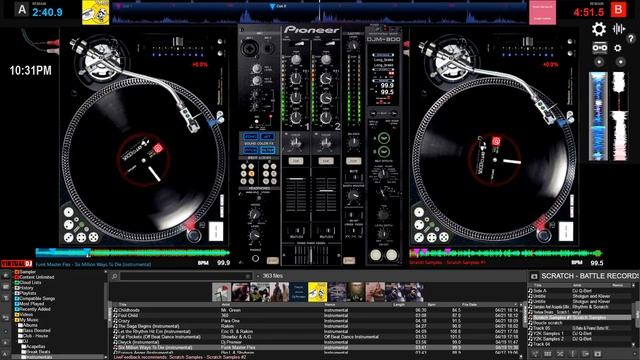Screen dimensions: 640x360
Task: Select the Fat Pockets (Off Beat Dance Instrumental) track
Action: coord(315,337)
